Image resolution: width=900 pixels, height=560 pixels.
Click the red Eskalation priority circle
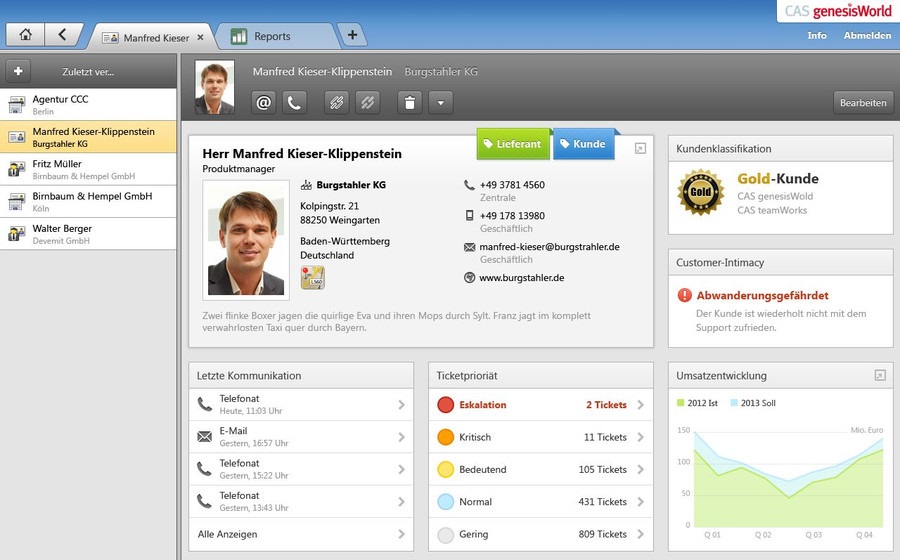click(x=445, y=405)
